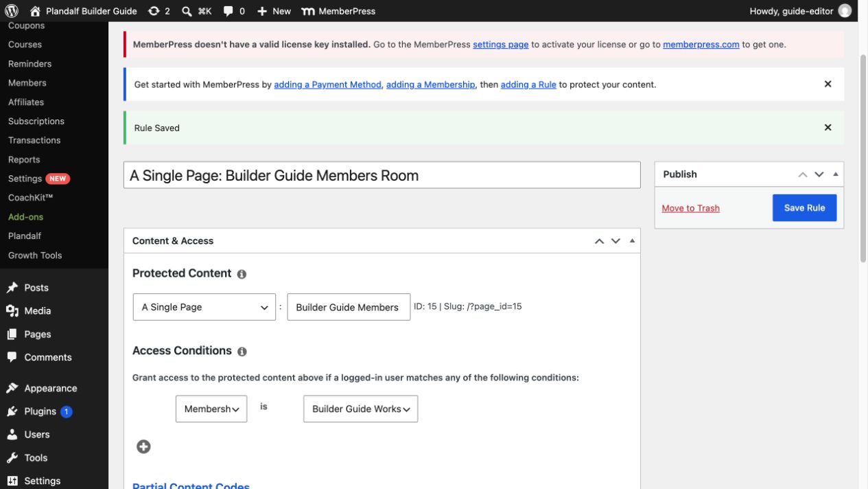Open the updates icon showing 2

tap(154, 11)
